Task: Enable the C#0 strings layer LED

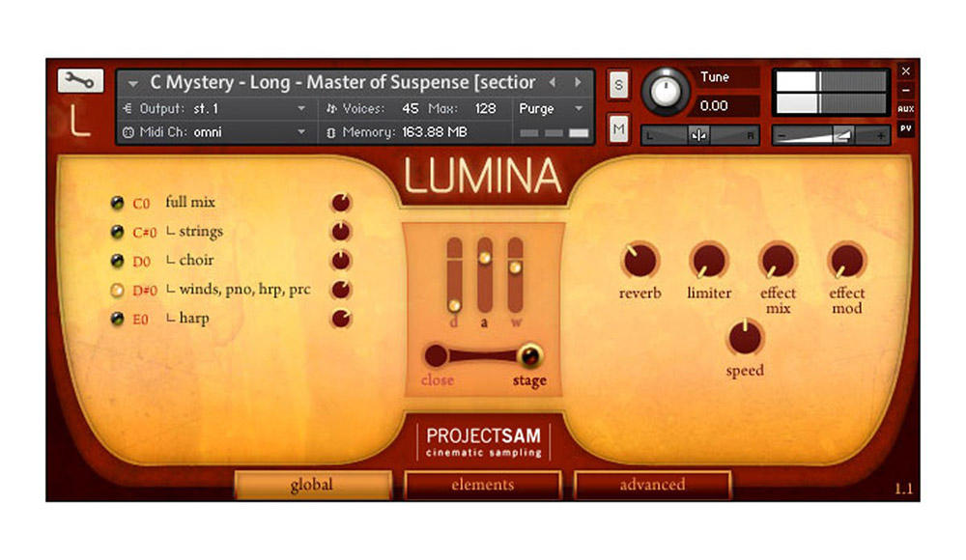Action: click(x=117, y=232)
